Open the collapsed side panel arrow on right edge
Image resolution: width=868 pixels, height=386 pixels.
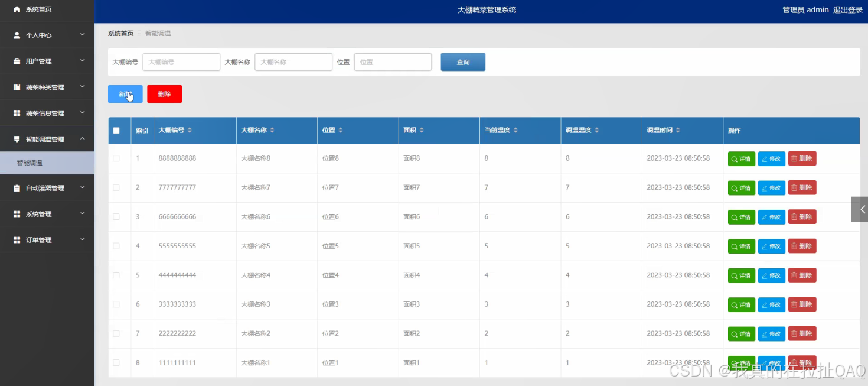(x=860, y=209)
